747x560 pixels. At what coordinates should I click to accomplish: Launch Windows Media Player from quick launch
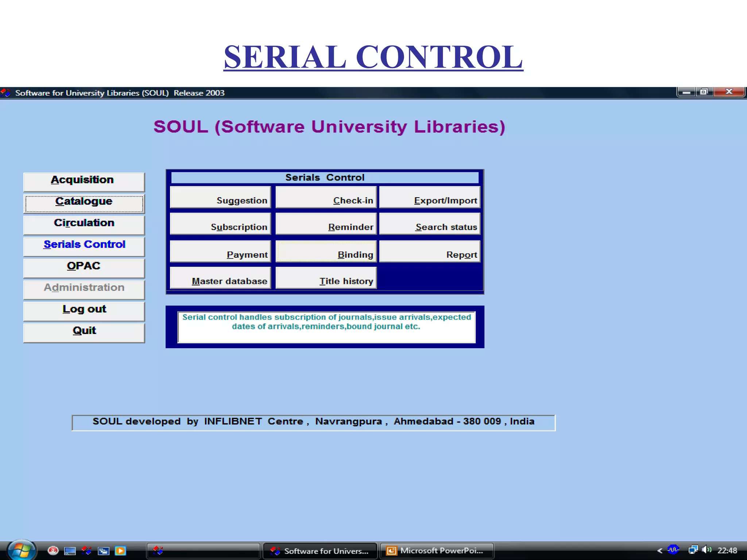point(120,551)
